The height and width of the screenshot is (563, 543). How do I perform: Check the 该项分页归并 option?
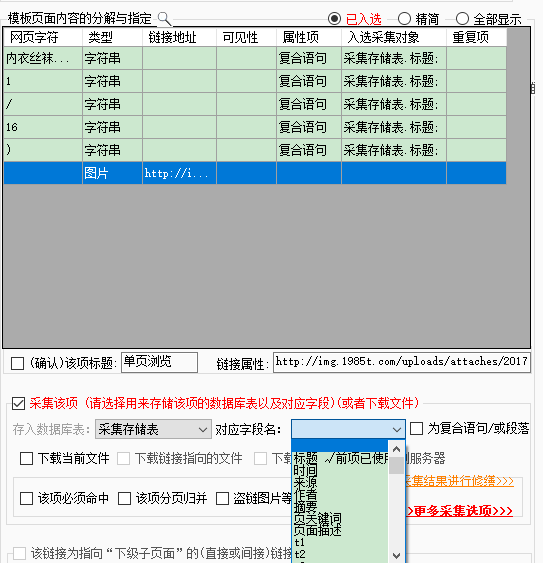click(124, 498)
